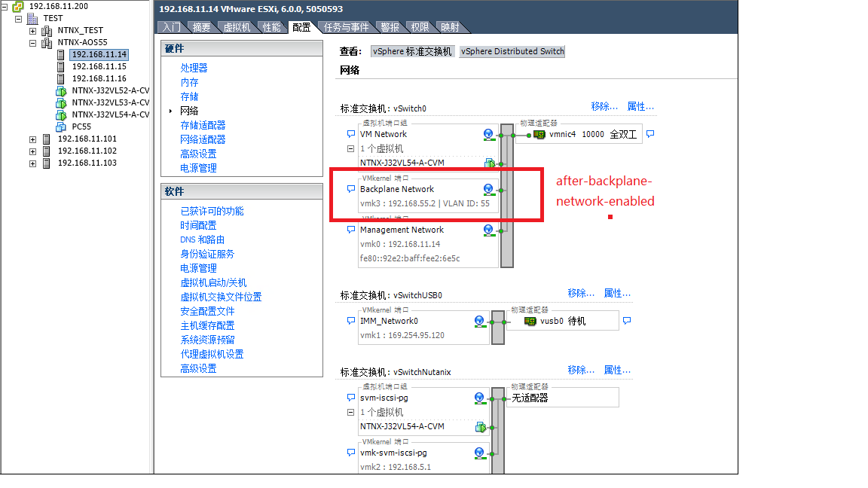Screen dimensions: 868x488
Task: Open the 虚拟机启动/关机 link
Action: [x=213, y=282]
